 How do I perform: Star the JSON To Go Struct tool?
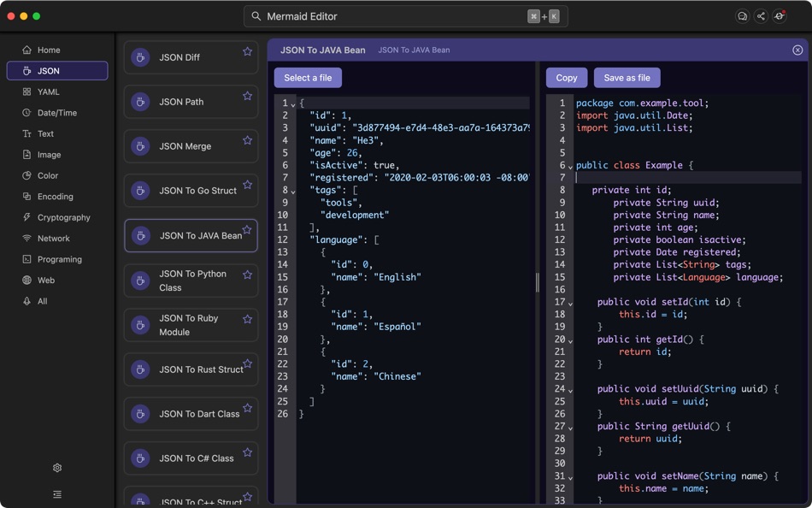coord(248,185)
